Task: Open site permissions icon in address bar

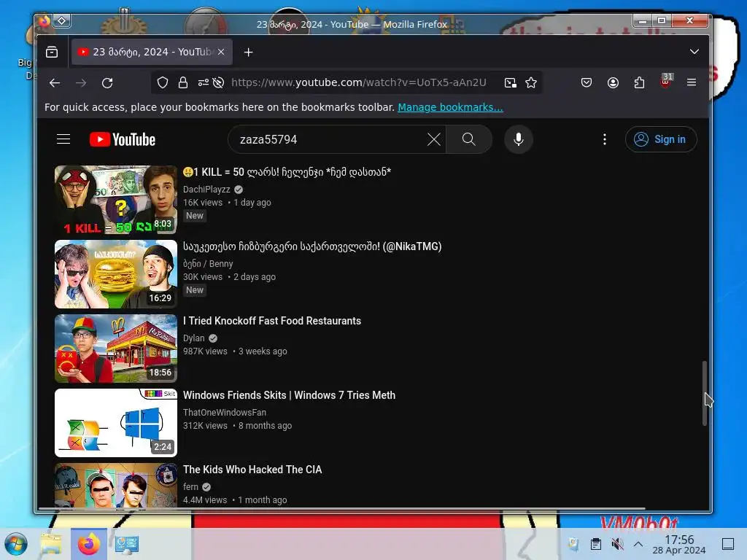Action: [x=203, y=83]
